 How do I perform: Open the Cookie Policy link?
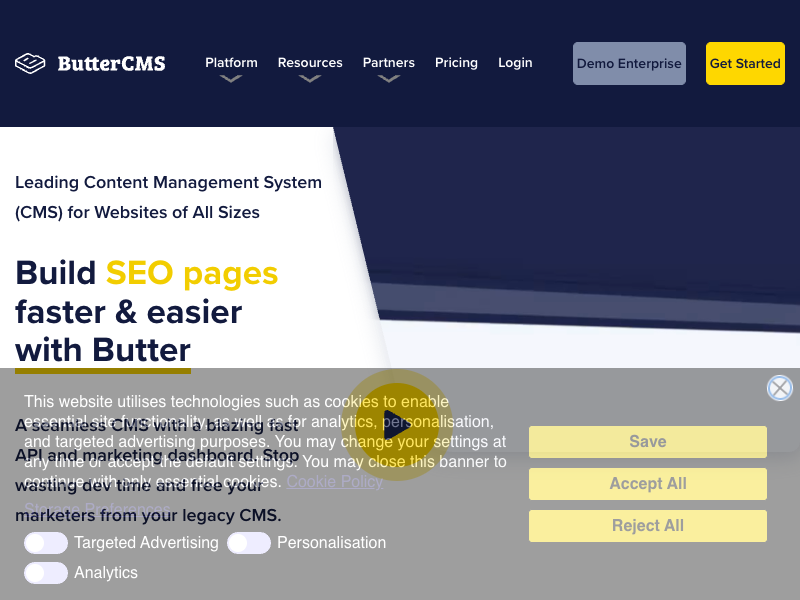point(335,481)
